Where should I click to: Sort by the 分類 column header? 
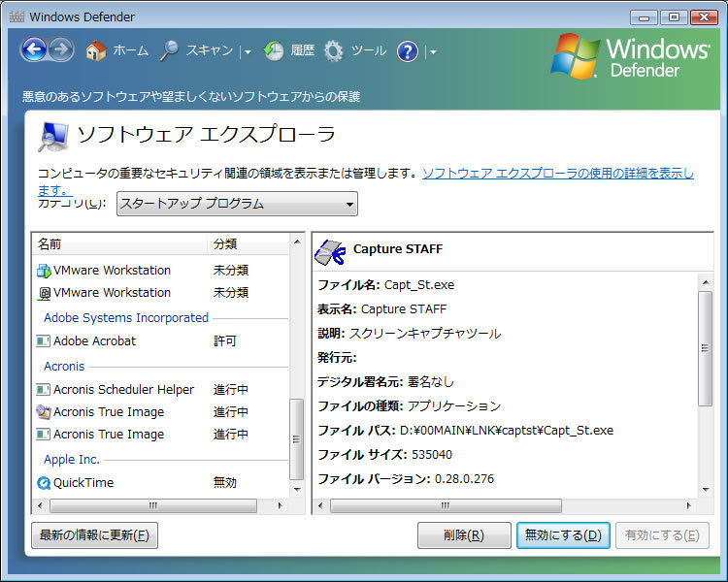[x=248, y=244]
